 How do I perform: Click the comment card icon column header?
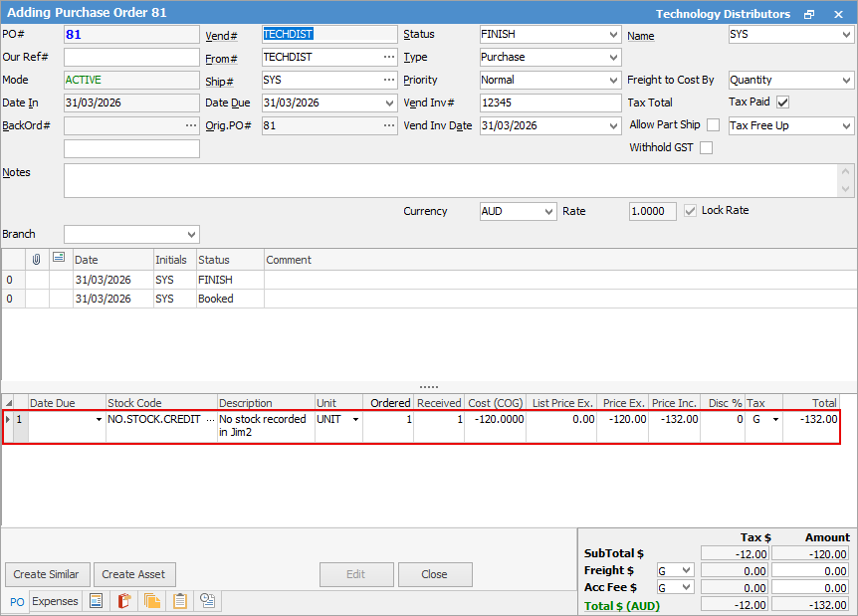pyautogui.click(x=60, y=259)
